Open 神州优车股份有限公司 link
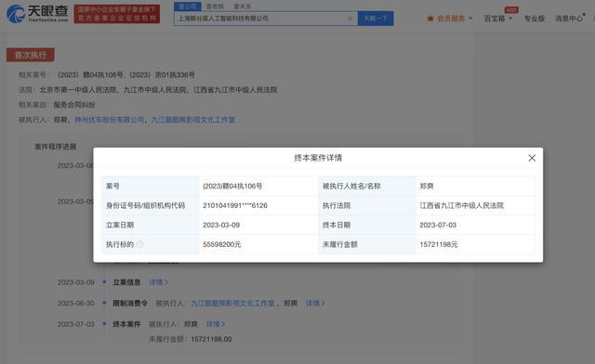Screen dimensions: 595x364 110,120
